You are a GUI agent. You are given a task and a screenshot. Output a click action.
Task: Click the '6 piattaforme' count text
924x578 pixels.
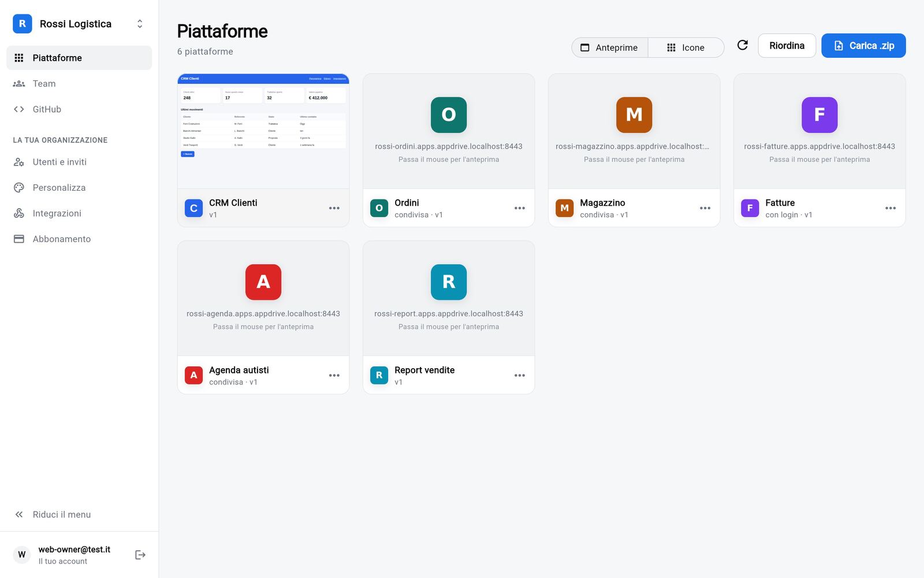[x=205, y=51]
